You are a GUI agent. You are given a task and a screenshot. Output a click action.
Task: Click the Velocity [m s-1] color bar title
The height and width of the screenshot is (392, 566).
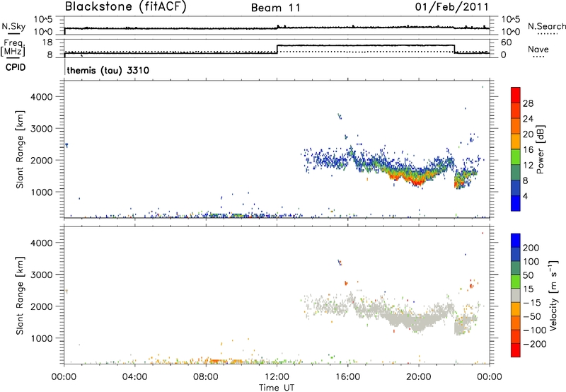(x=553, y=296)
